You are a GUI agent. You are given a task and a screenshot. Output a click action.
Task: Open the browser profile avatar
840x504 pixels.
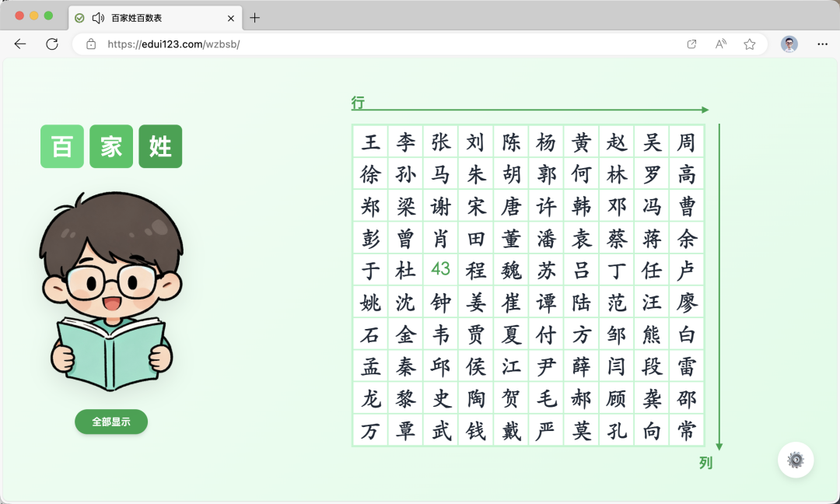789,44
